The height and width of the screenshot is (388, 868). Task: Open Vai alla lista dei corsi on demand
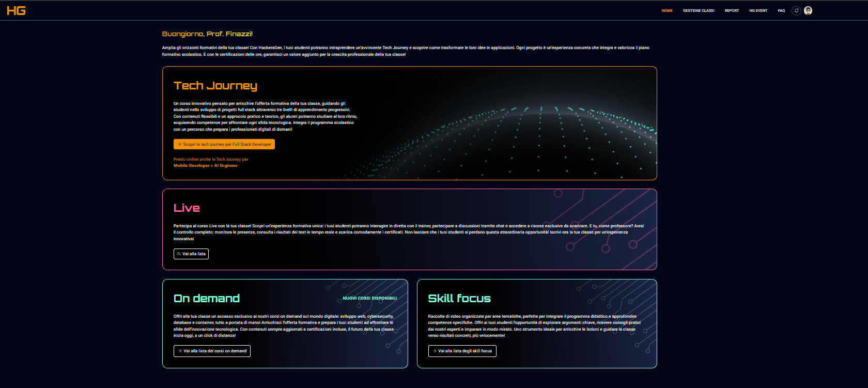[212, 351]
